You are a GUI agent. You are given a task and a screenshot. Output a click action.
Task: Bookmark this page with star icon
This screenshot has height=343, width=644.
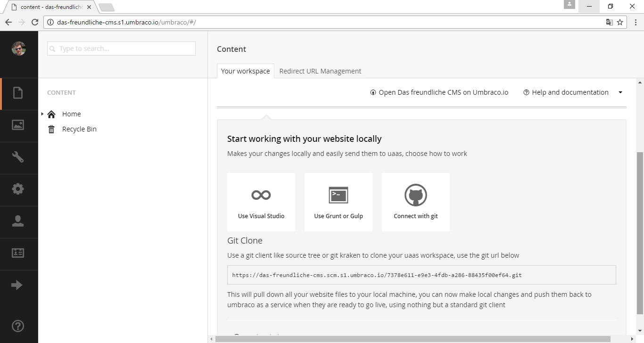click(x=620, y=22)
